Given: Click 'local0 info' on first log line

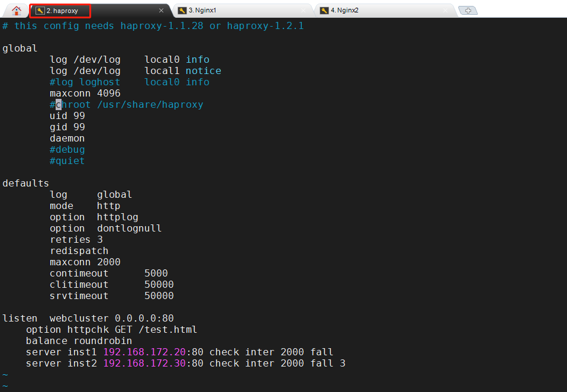Looking at the screenshot, I should (x=177, y=60).
